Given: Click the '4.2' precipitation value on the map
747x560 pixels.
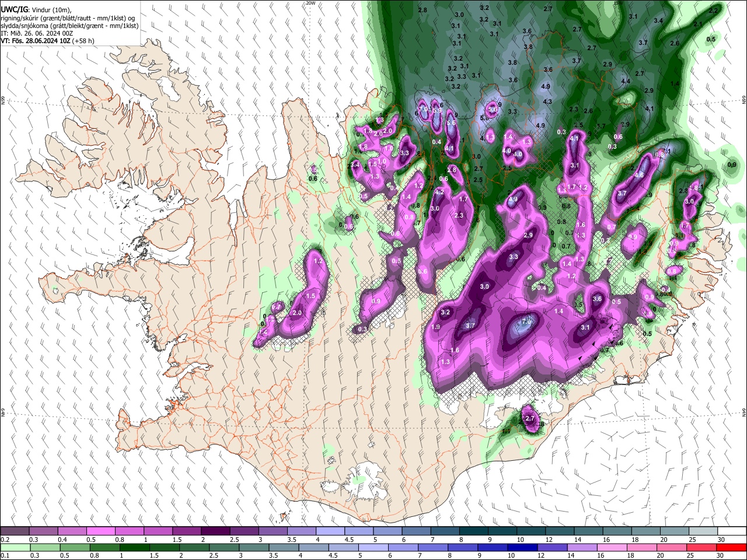Looking at the screenshot, I should 440,192.
